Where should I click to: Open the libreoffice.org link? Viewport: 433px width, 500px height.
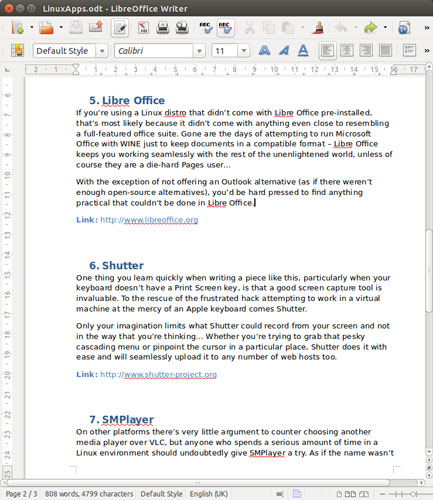[149, 220]
